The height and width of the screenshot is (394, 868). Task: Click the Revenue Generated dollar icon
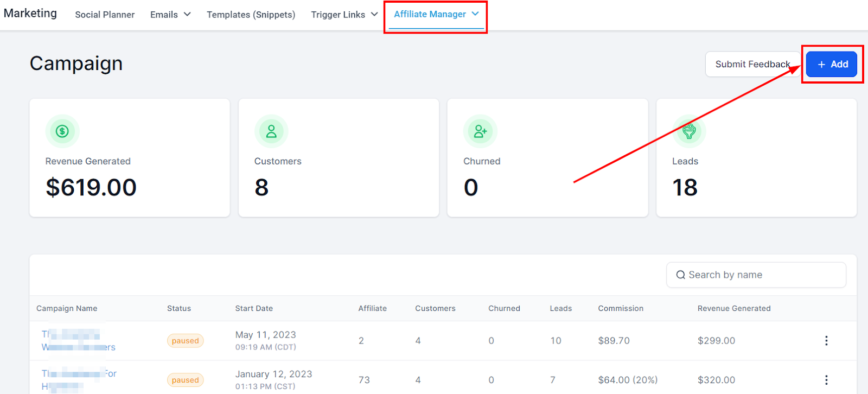pos(62,131)
